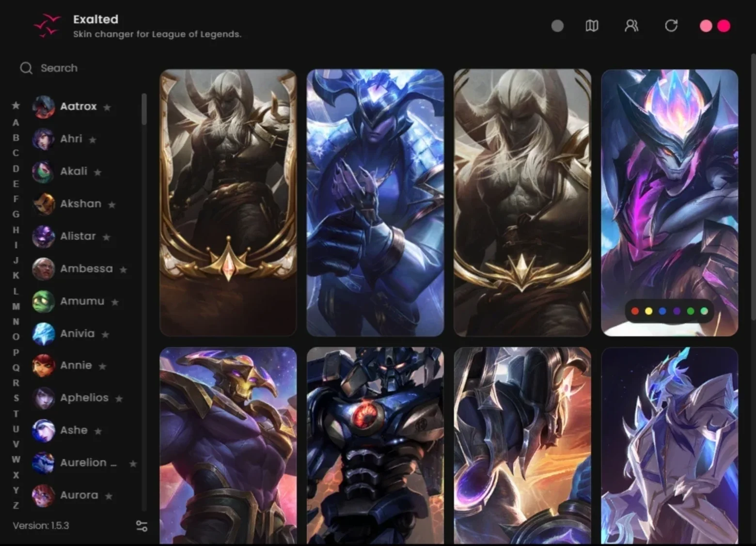The width and height of the screenshot is (756, 546).
Task: Open the users profile icon
Action: 631,26
